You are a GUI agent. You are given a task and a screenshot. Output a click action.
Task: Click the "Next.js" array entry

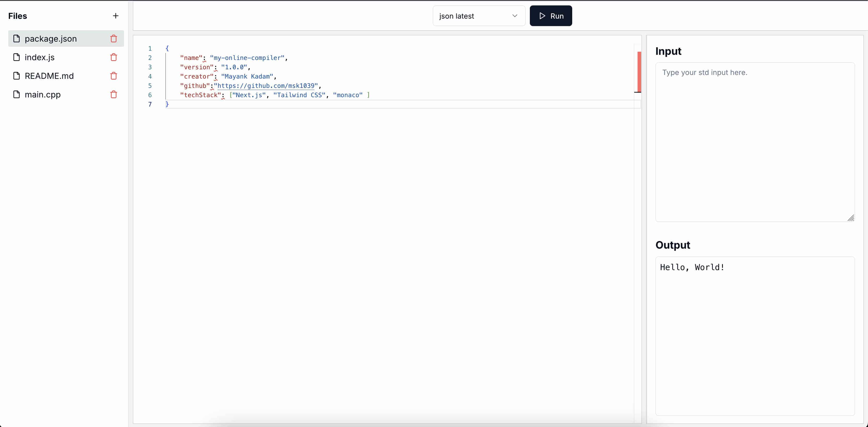[249, 95]
